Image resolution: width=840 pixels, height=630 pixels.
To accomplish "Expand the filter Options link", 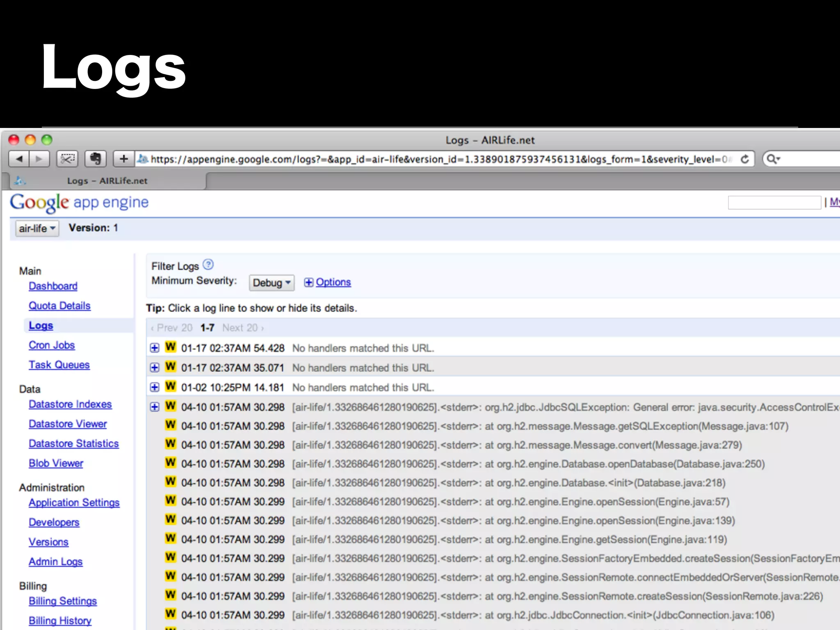I will tap(333, 282).
